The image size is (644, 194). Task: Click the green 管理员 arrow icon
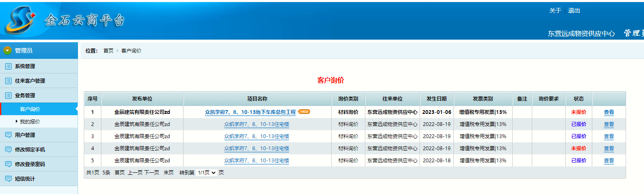pos(8,50)
